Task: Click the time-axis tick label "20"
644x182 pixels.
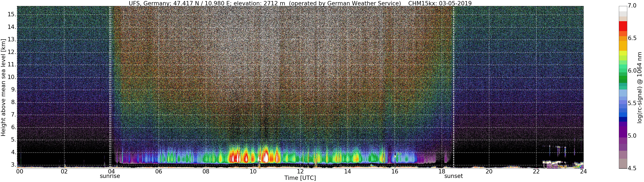Action: (x=489, y=171)
